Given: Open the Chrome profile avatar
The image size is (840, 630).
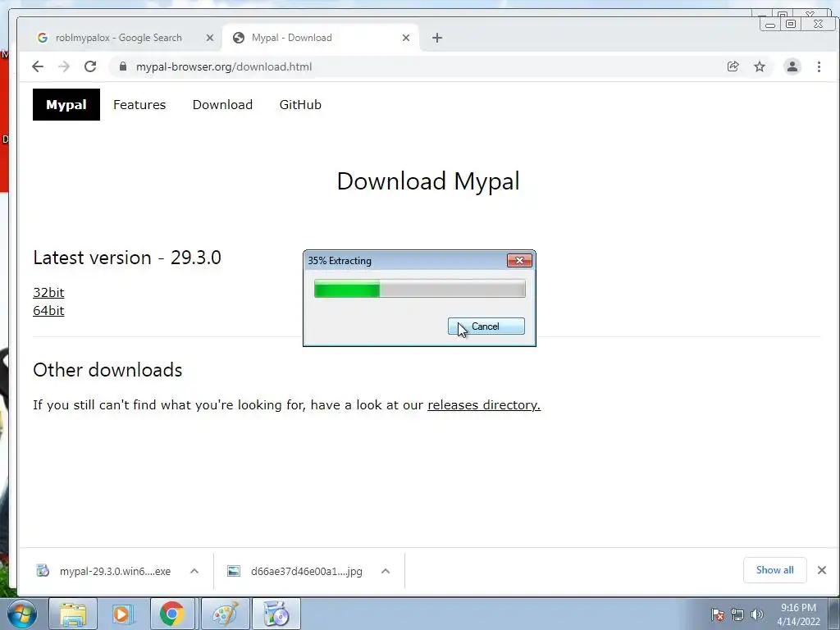Looking at the screenshot, I should pos(792,66).
